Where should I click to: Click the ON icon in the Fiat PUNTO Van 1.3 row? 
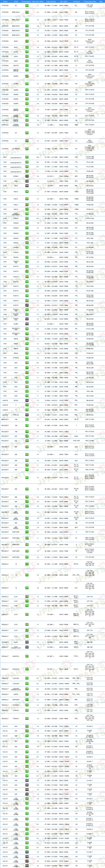pyautogui.click(x=27, y=319)
